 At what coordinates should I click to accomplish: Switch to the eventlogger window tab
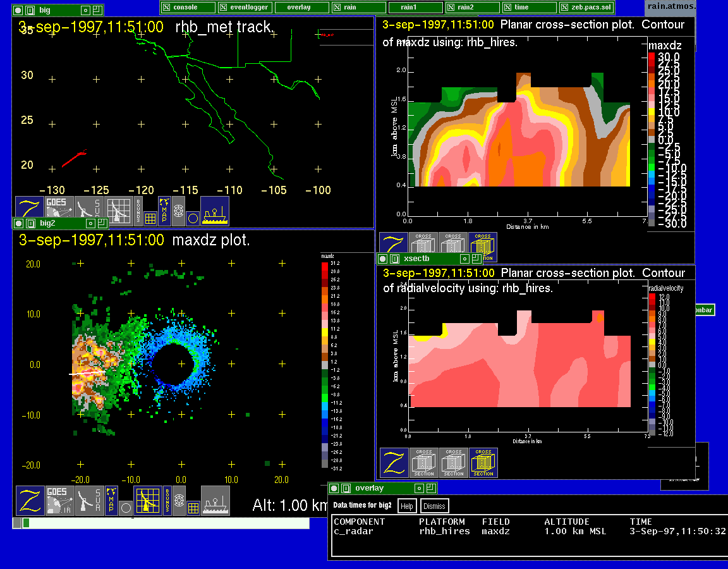click(x=245, y=7)
